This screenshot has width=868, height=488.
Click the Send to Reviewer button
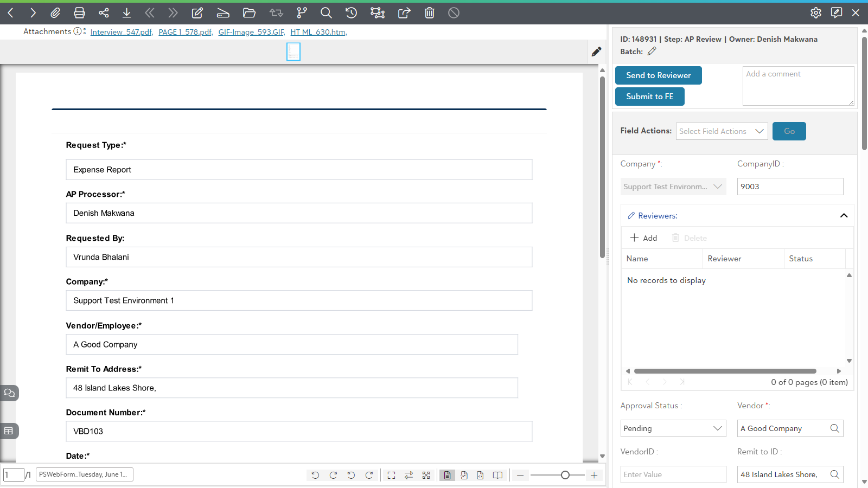(x=659, y=75)
